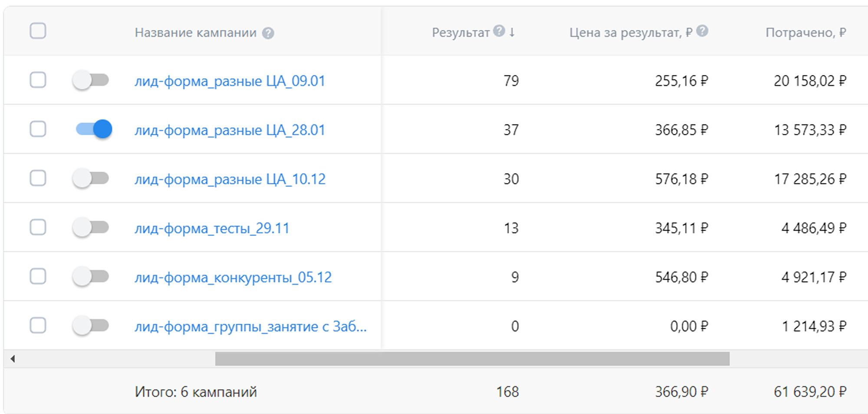The height and width of the screenshot is (414, 868).
Task: Click total results value 168
Action: tap(508, 392)
